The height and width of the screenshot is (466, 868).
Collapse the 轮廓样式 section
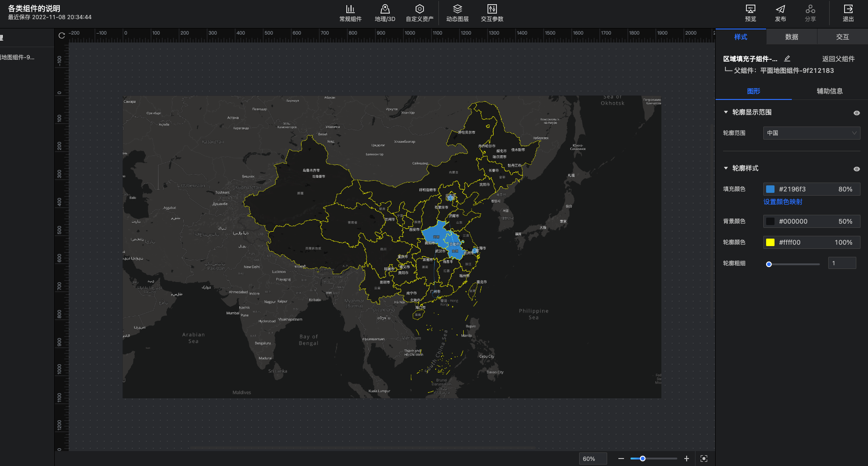point(726,168)
